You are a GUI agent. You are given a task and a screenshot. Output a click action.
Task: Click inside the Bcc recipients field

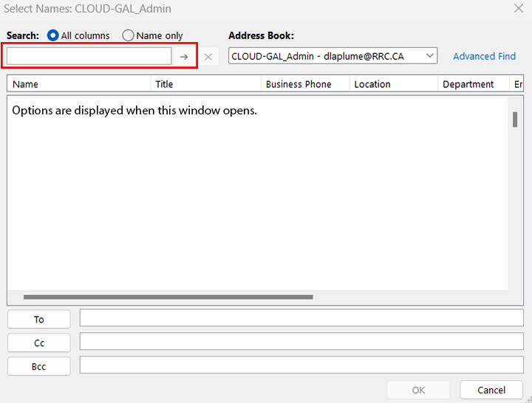(x=301, y=365)
